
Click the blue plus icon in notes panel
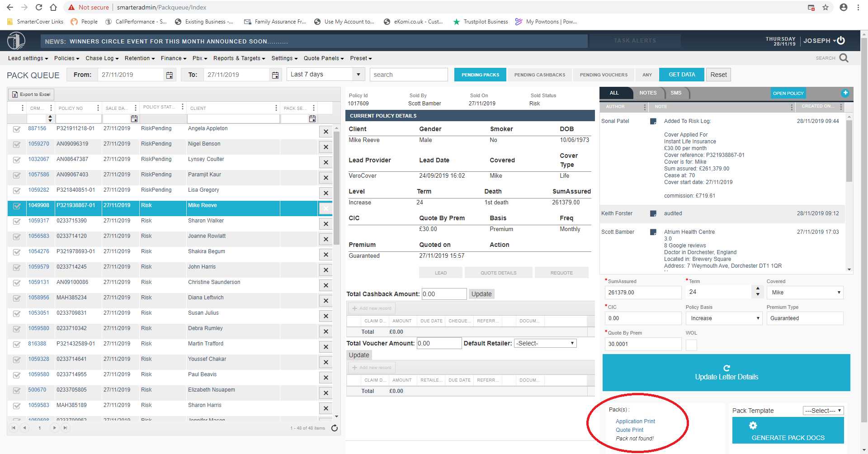pos(845,93)
